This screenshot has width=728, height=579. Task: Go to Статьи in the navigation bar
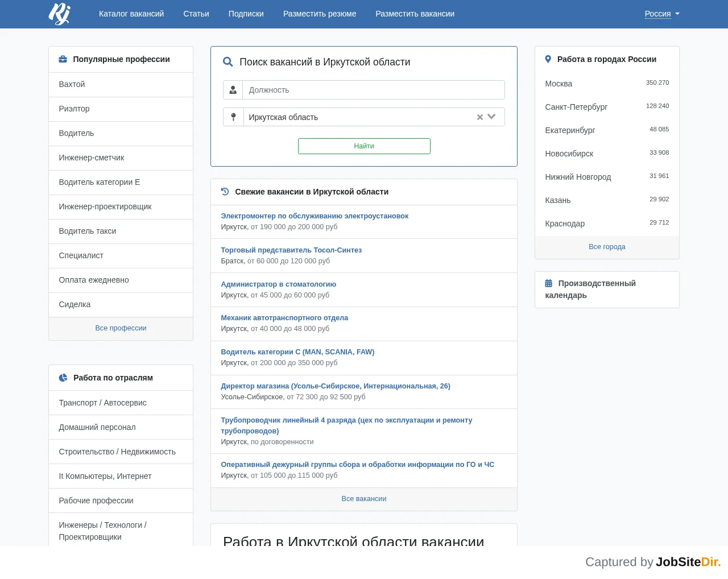196,14
